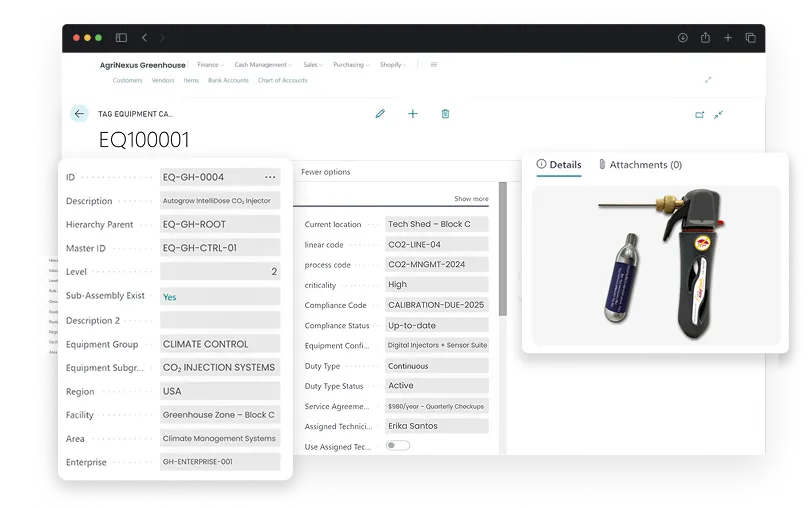Open record in new window icon

(700, 115)
